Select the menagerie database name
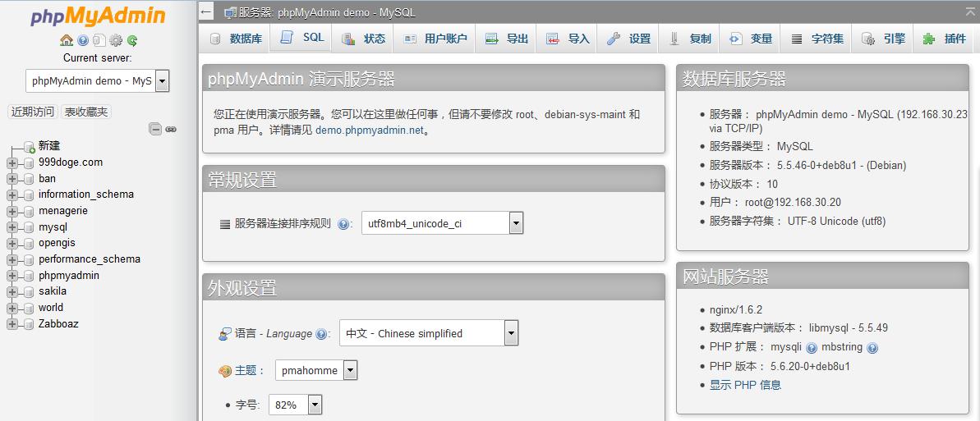This screenshot has height=421, width=980. pyautogui.click(x=63, y=210)
